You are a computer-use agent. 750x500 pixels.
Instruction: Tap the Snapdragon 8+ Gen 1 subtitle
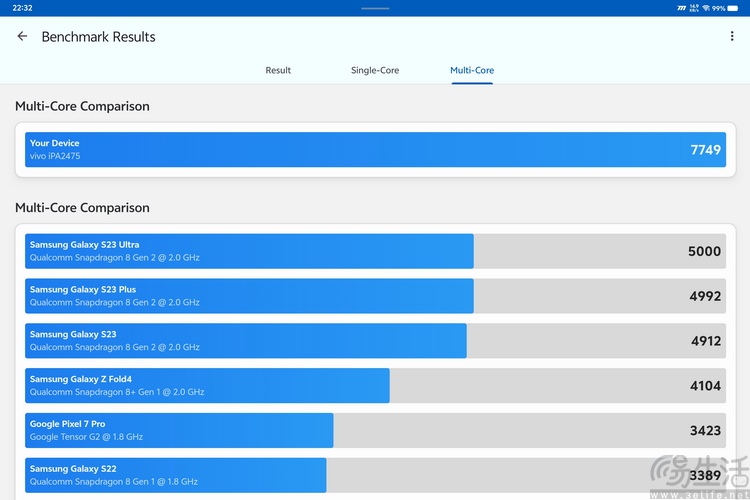click(117, 392)
